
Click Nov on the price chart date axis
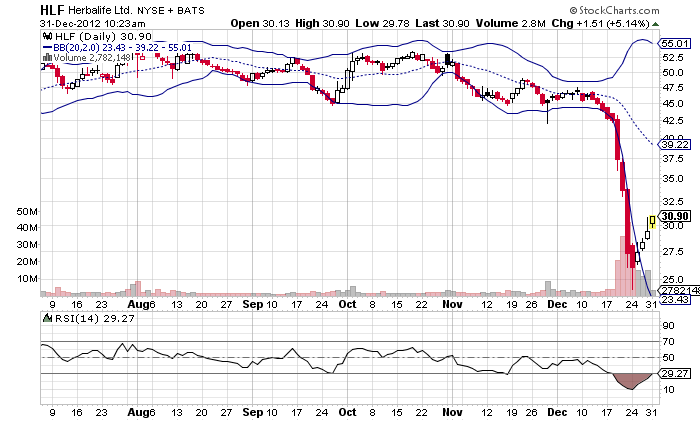[452, 304]
